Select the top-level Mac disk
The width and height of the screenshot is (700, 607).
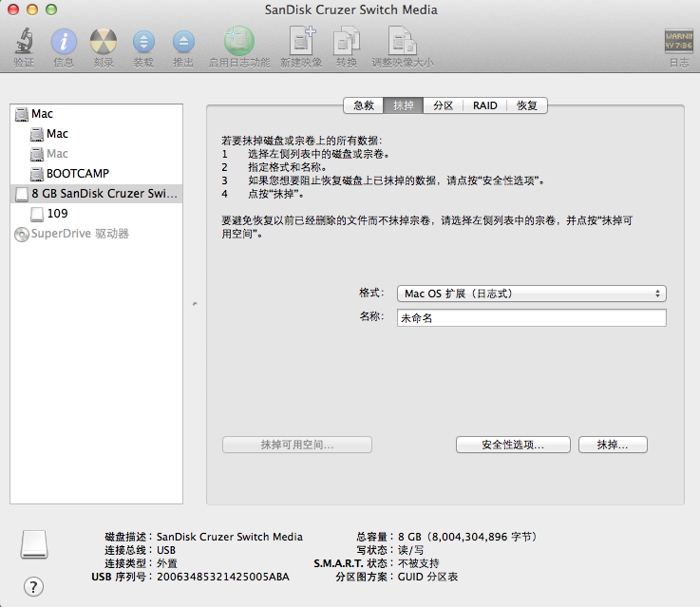97,114
